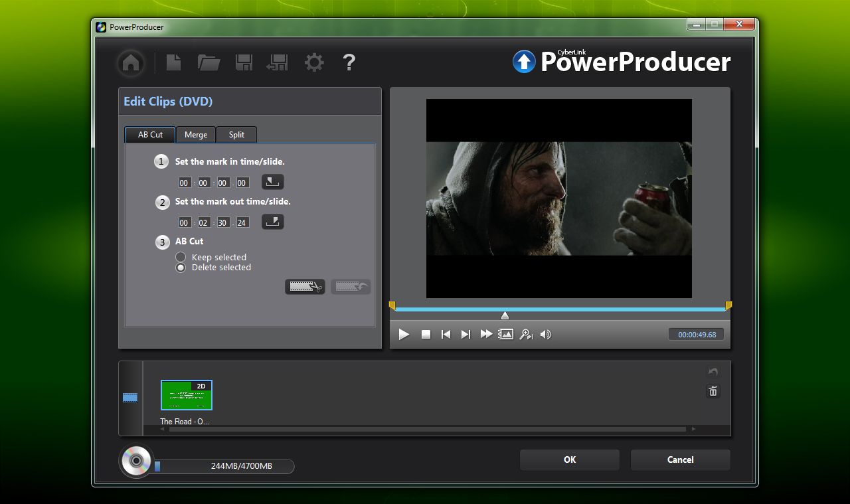850x504 pixels.
Task: Click mark in frames field
Action: tap(242, 183)
